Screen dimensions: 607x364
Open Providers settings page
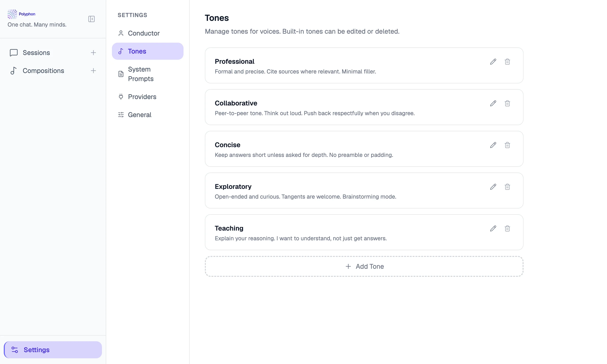click(142, 97)
